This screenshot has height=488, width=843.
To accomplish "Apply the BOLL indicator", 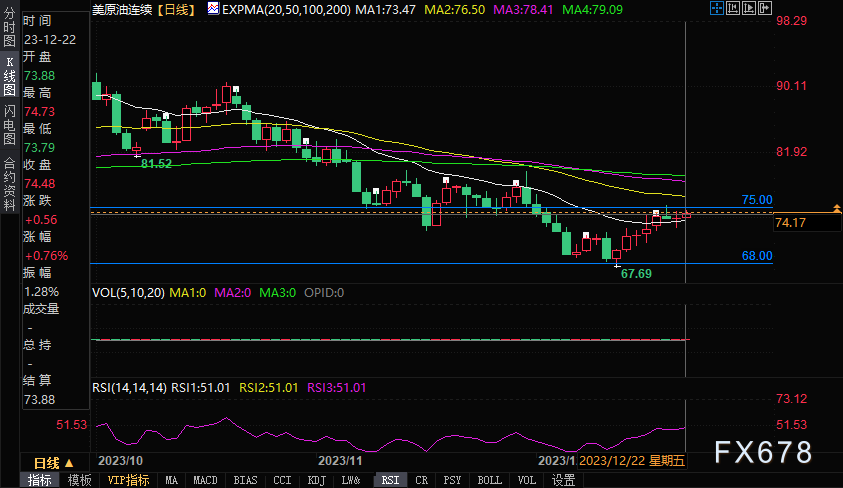I will tap(489, 480).
